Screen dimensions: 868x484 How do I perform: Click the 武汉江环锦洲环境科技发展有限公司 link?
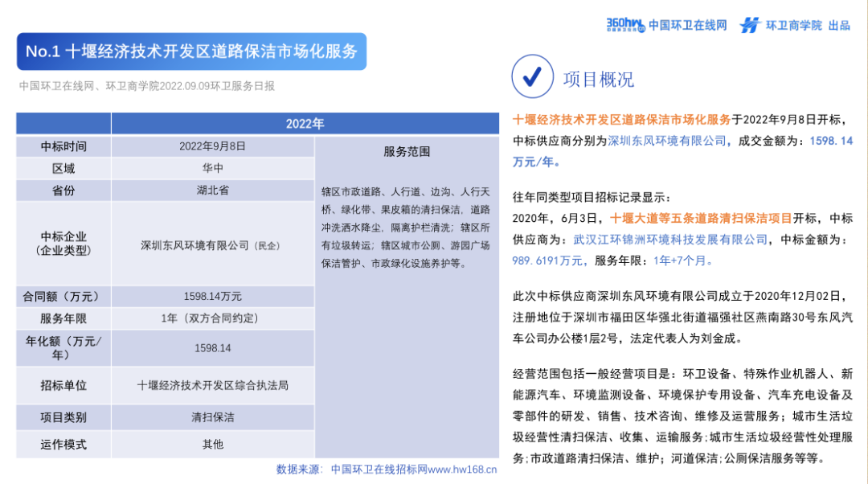pos(670,240)
